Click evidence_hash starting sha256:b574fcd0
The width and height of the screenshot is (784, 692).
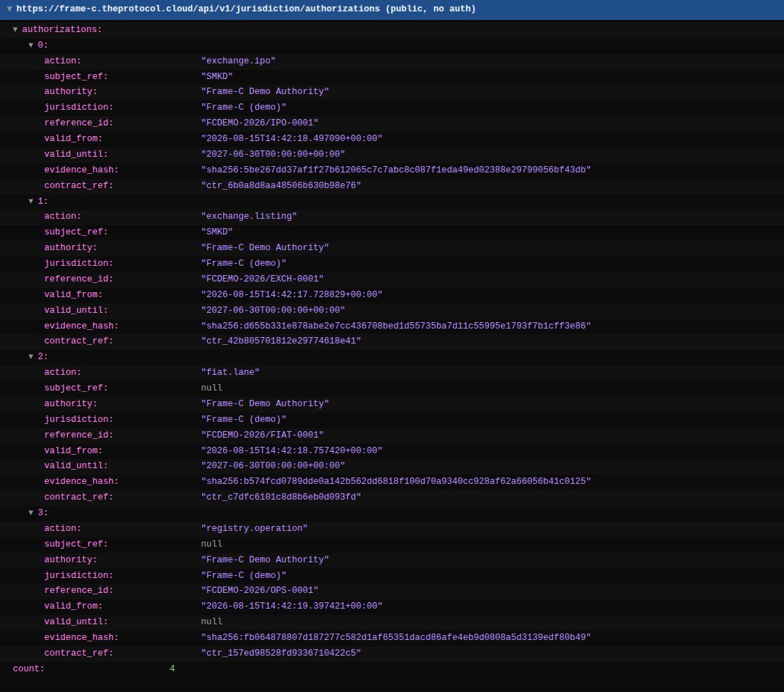click(396, 481)
